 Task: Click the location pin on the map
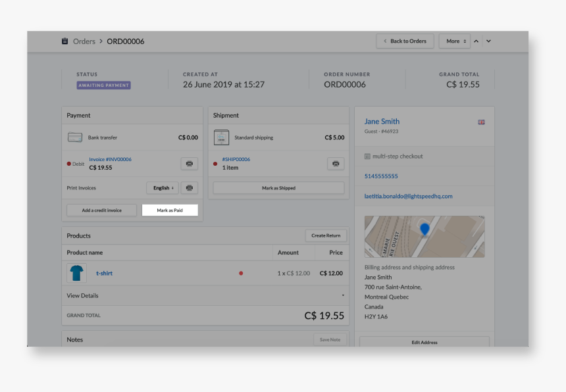point(424,229)
